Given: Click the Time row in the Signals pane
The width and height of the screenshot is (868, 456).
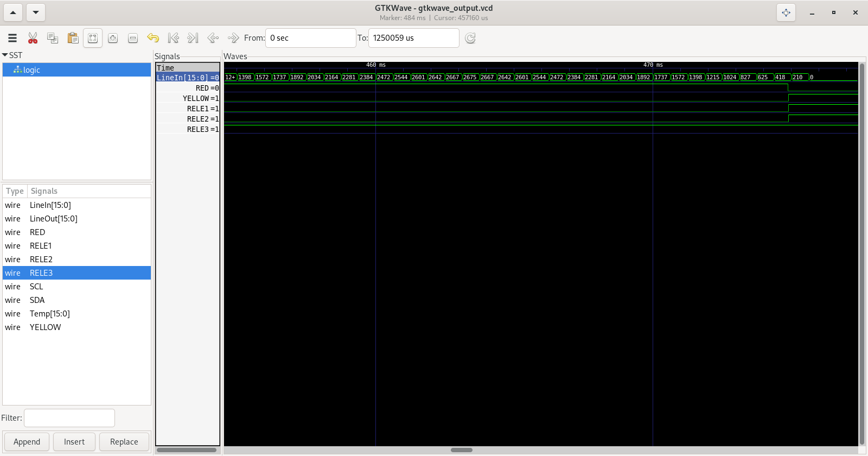Looking at the screenshot, I should point(188,68).
